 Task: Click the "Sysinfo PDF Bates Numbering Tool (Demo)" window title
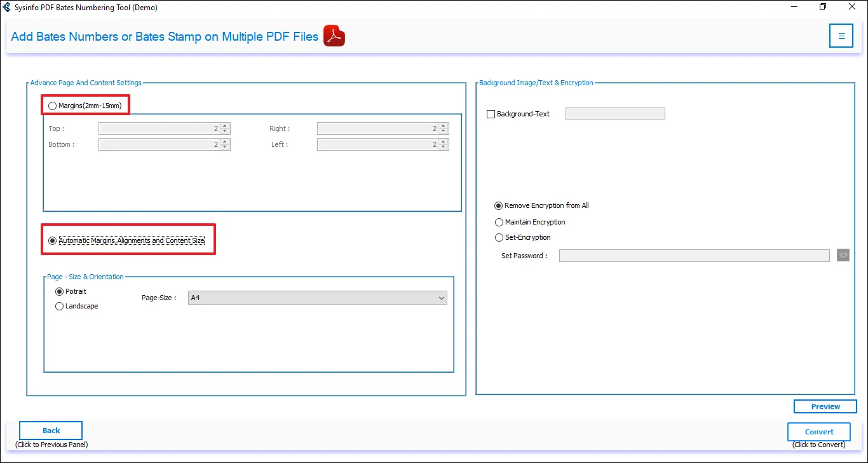point(86,8)
